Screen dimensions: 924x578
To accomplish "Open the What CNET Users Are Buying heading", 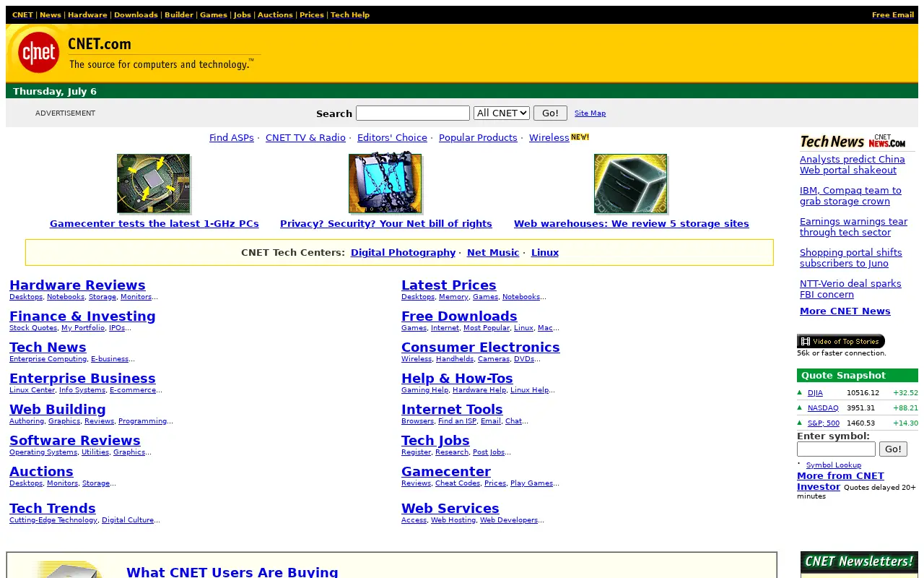I will pyautogui.click(x=232, y=571).
